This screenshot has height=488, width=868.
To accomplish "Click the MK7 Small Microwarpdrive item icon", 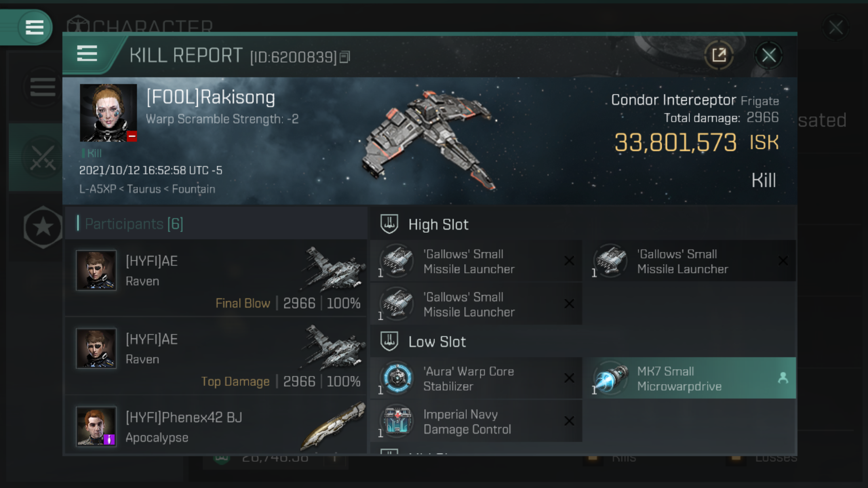I will click(x=610, y=378).
